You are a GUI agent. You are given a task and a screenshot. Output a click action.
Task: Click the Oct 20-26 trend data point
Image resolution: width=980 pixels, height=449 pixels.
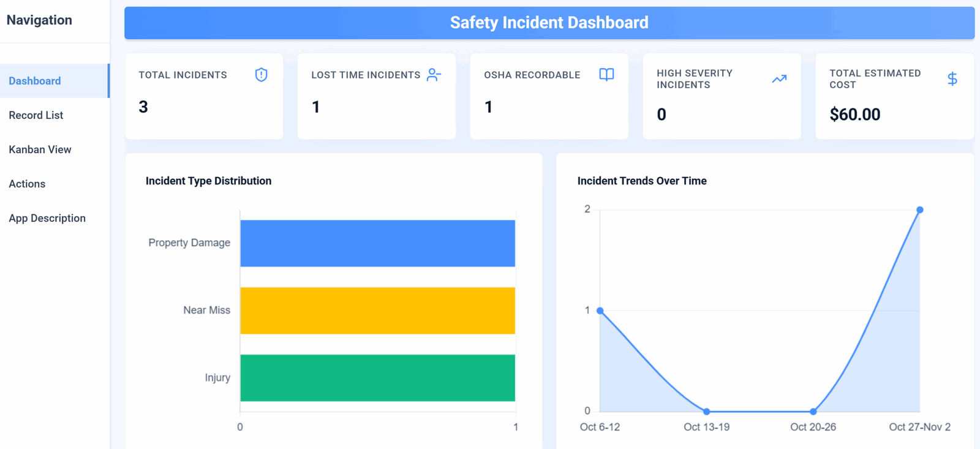(x=813, y=412)
